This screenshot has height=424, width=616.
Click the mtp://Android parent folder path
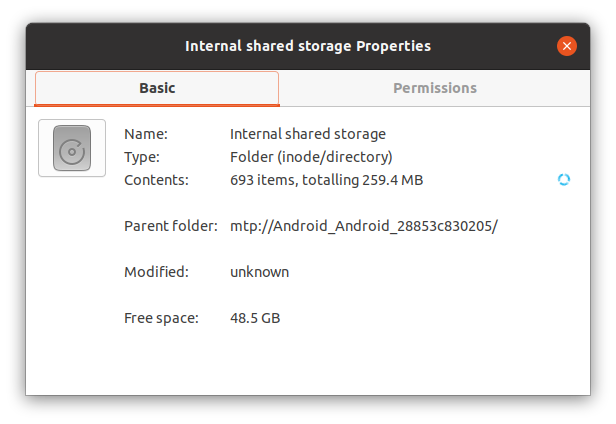(364, 226)
